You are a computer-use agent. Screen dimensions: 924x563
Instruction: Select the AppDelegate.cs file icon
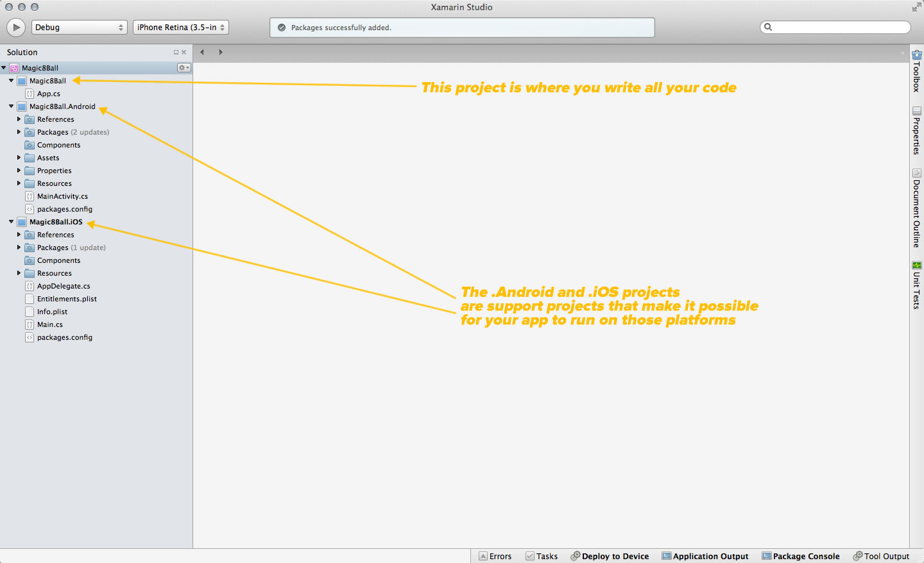click(30, 286)
